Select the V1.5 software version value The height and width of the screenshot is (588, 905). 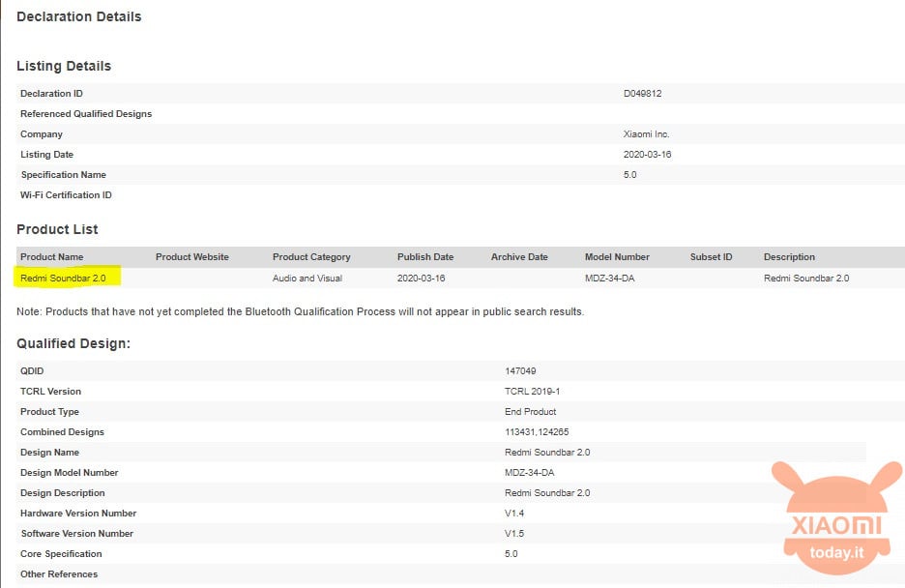514,534
